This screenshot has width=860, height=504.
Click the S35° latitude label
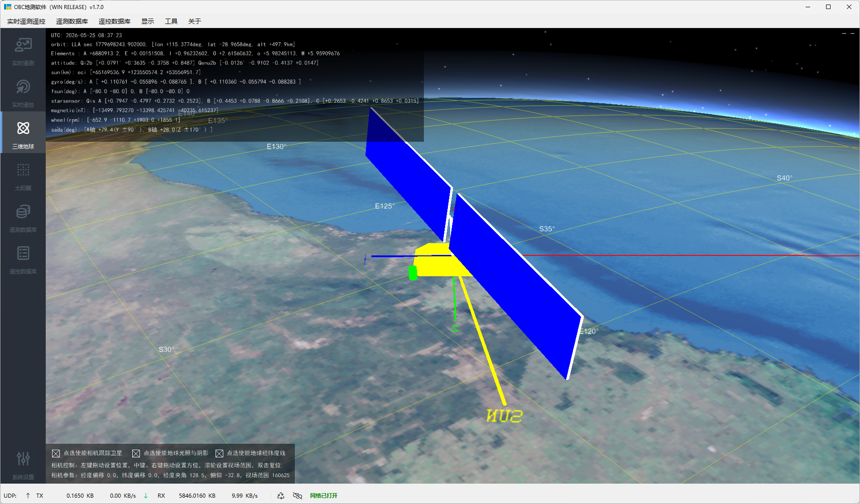pyautogui.click(x=547, y=229)
